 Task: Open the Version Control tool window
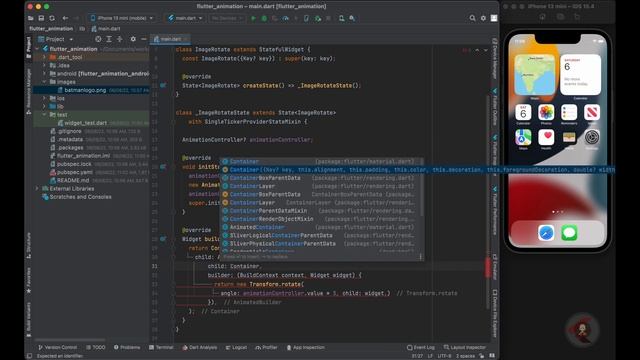point(58,347)
